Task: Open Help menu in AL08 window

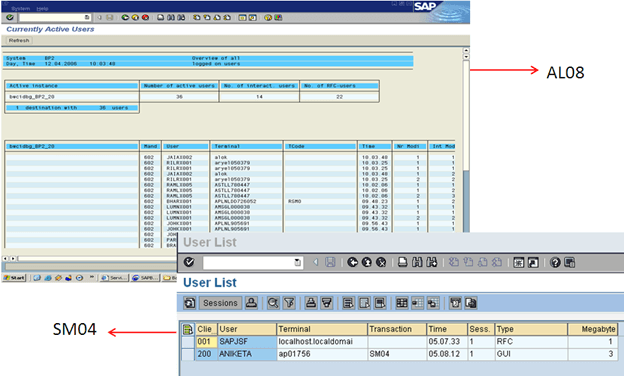Action: [42, 8]
